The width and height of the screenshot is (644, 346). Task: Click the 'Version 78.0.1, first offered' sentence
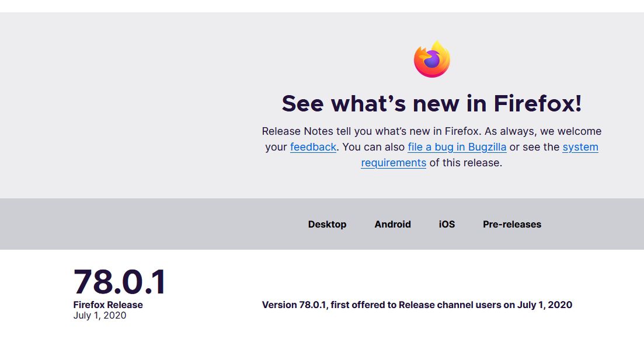pyautogui.click(x=417, y=305)
